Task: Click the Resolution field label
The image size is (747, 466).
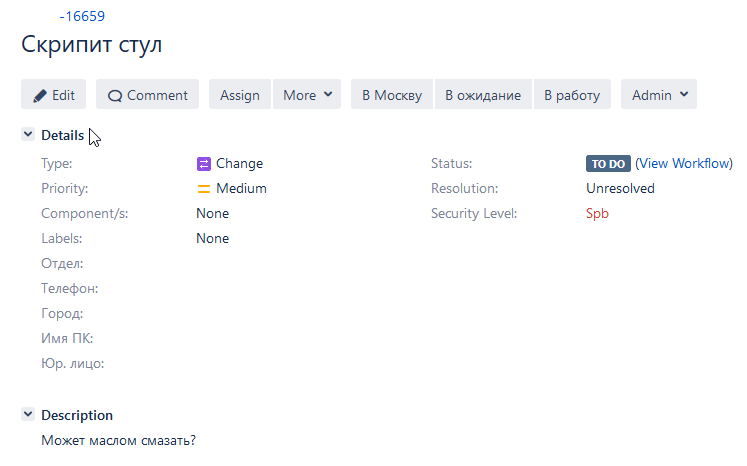Action: [464, 188]
